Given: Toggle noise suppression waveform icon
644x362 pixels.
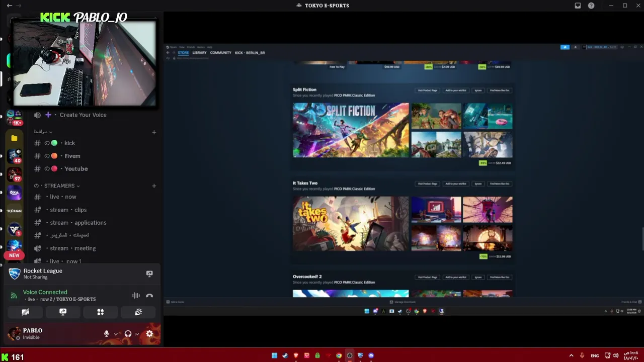Looking at the screenshot, I should [x=136, y=296].
